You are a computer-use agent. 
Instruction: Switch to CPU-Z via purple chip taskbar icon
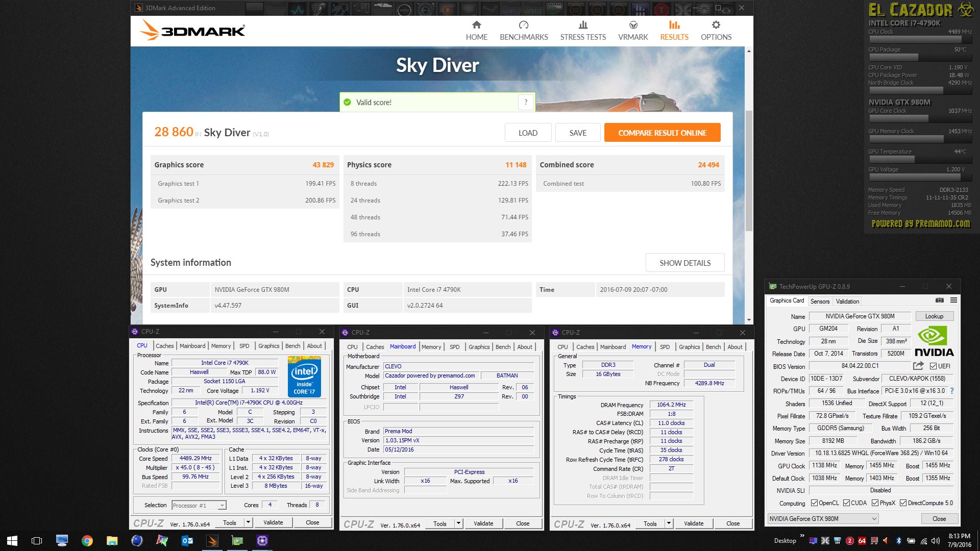pos(262,541)
